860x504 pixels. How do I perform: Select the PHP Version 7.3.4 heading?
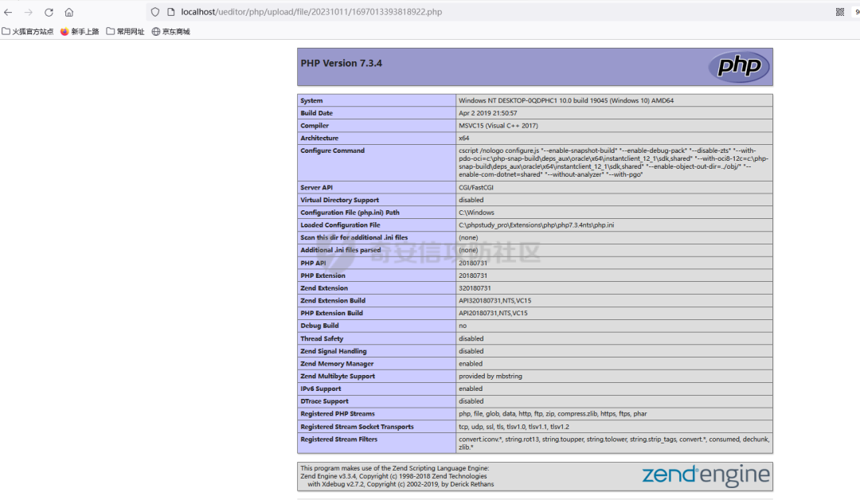(x=341, y=63)
